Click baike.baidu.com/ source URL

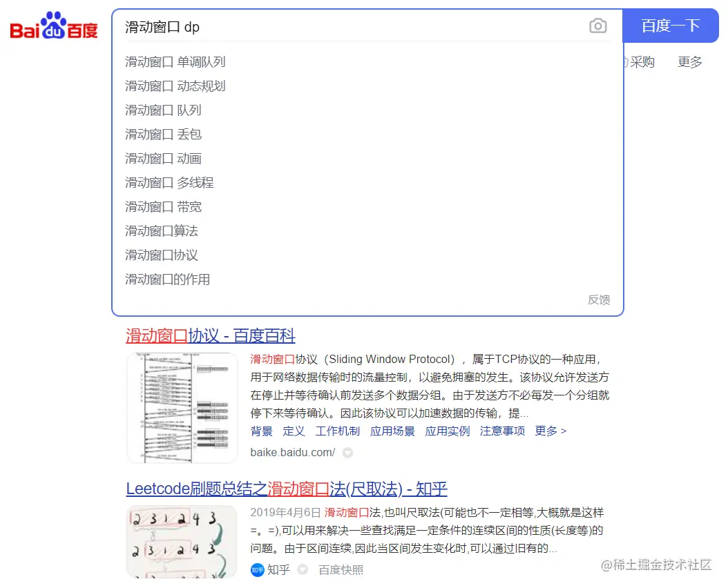[292, 453]
